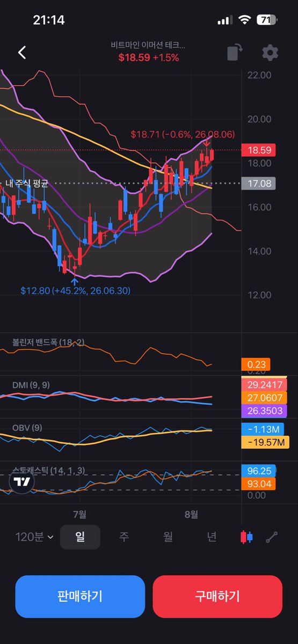Tap the $18.59 +1.5% price header

[149, 57]
